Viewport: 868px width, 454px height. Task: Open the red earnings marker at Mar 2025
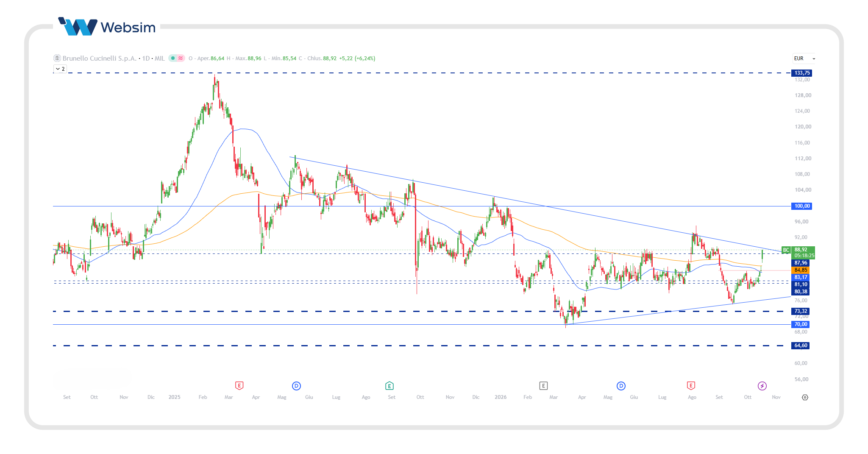(239, 386)
